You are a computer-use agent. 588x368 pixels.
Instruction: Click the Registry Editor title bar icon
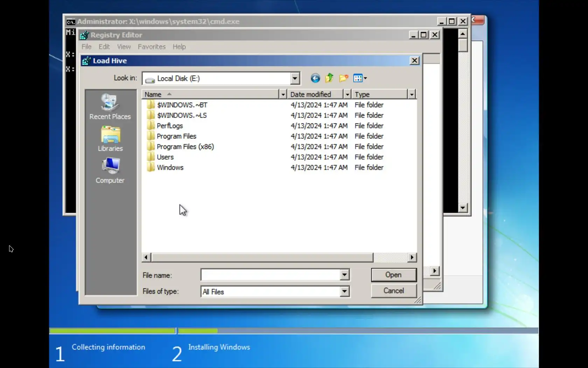click(x=84, y=35)
